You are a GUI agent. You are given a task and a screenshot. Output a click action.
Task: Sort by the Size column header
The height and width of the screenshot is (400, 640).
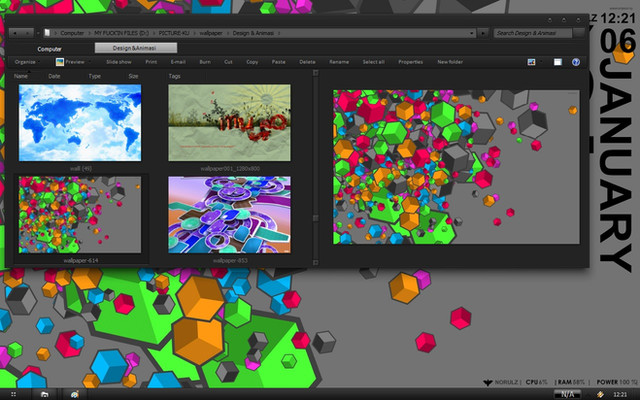(x=133, y=76)
